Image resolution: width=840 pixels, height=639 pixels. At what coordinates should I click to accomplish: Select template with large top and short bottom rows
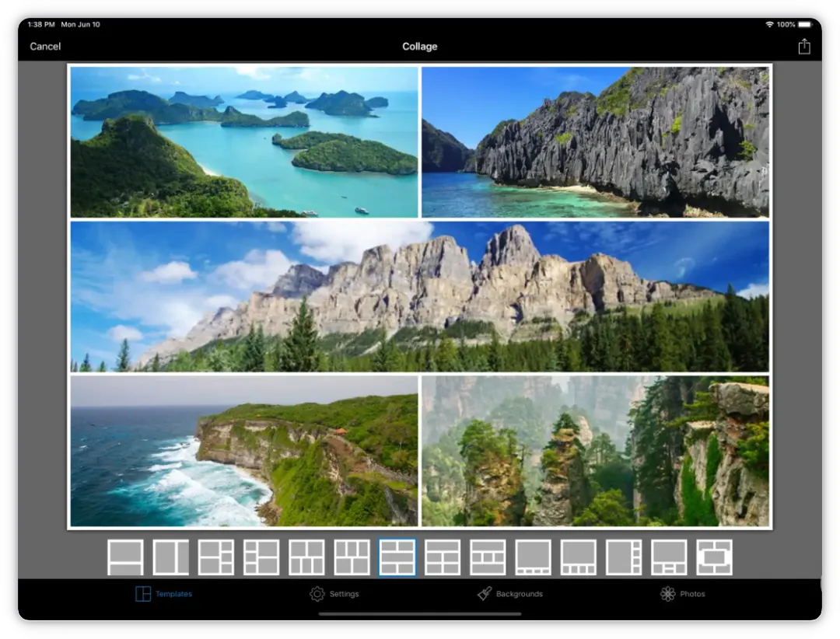pos(125,557)
